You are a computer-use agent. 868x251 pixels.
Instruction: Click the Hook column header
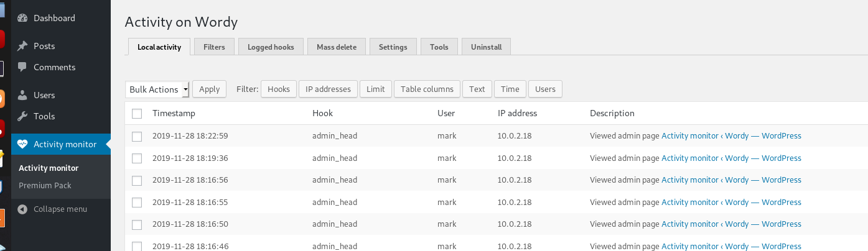coord(322,113)
